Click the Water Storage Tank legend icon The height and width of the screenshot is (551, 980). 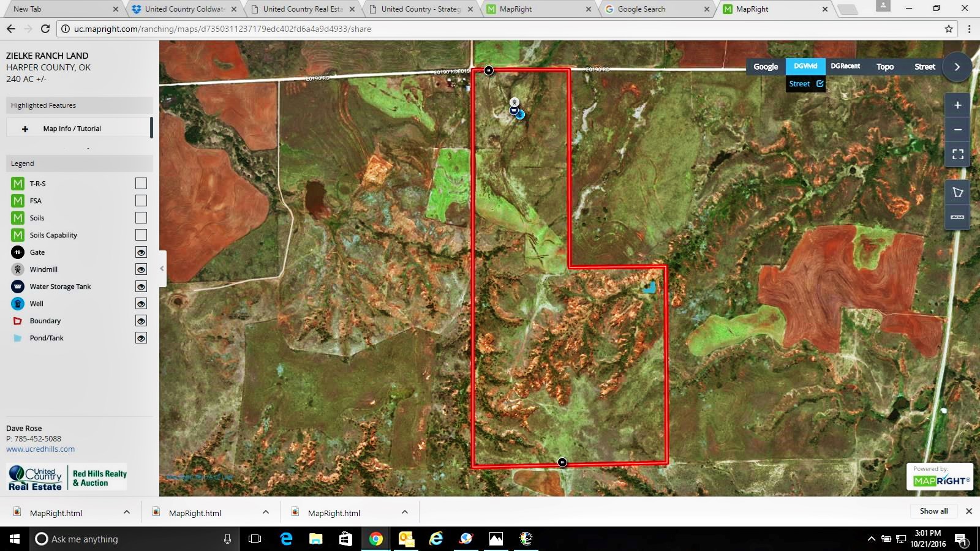(18, 287)
